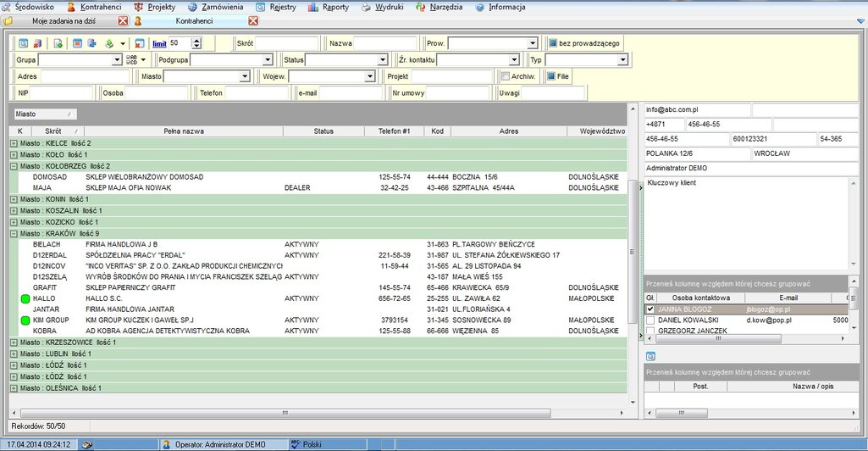Click the green export arrow icon
The height and width of the screenshot is (451, 868).
tap(109, 43)
